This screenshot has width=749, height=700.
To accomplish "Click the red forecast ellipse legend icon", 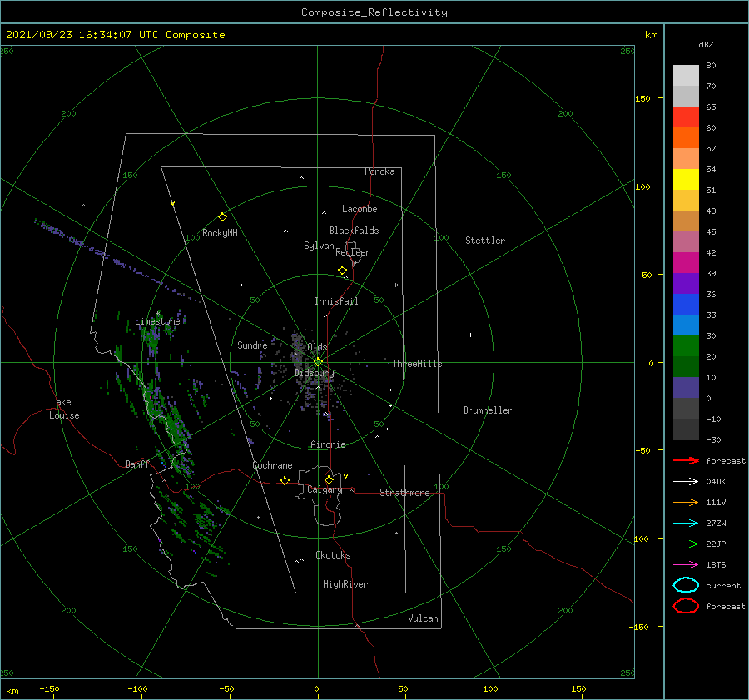I will pyautogui.click(x=686, y=606).
